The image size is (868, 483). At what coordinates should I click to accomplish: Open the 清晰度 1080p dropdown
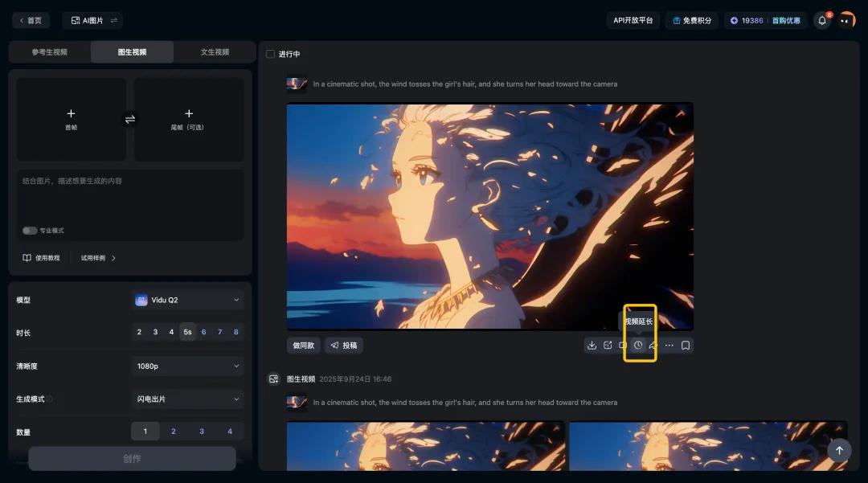click(x=187, y=365)
